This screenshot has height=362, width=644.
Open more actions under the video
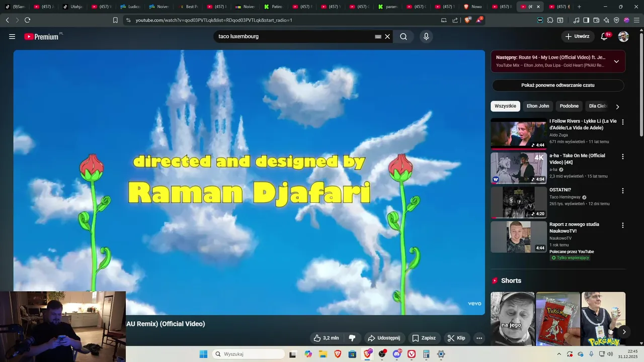click(x=479, y=338)
